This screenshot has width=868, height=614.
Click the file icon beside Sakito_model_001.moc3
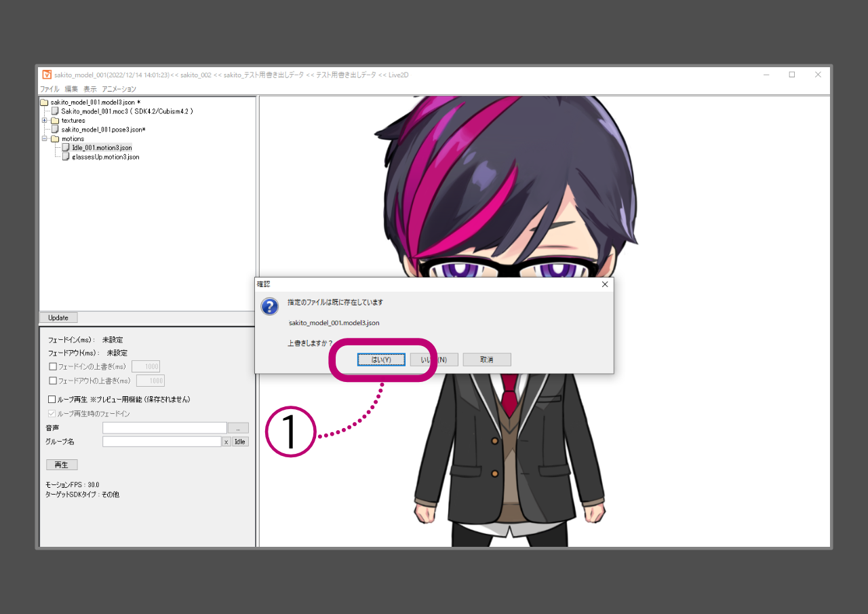[56, 111]
